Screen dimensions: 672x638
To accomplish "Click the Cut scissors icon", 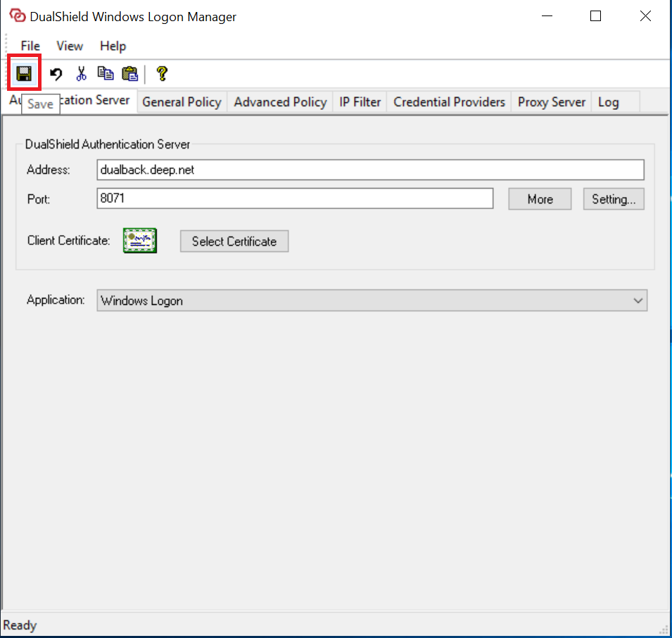I will click(81, 73).
